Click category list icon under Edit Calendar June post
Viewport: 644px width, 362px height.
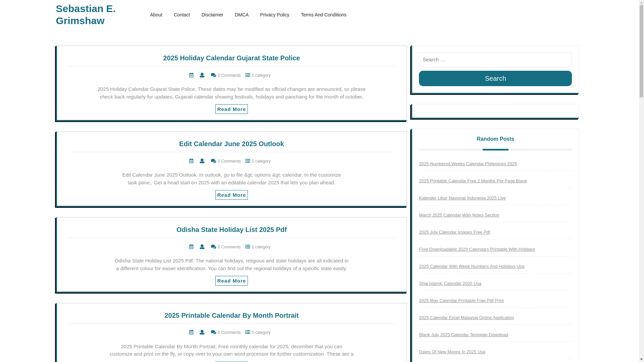248,161
